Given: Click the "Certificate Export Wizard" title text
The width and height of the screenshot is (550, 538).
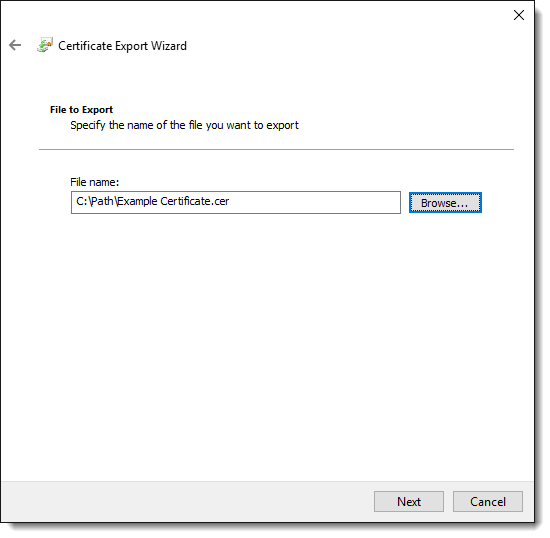Looking at the screenshot, I should tap(122, 46).
